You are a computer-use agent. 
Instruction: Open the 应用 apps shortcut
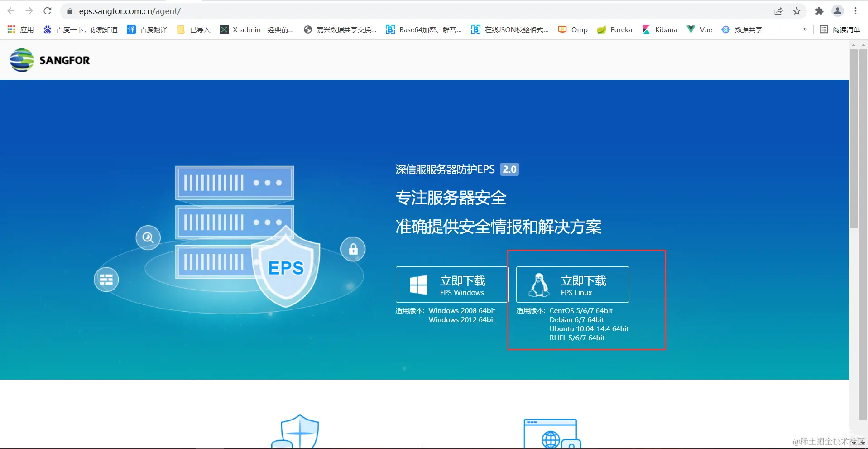tap(20, 29)
